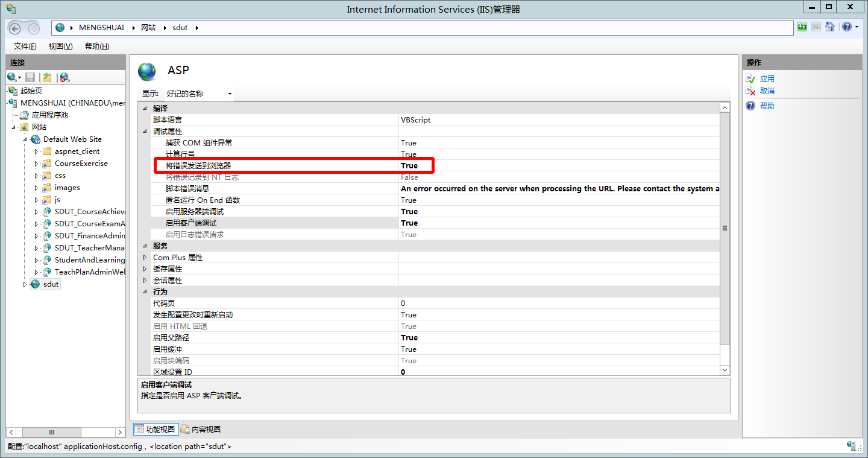The image size is (868, 458).
Task: Switch to 内容视图 tab
Action: point(201,429)
